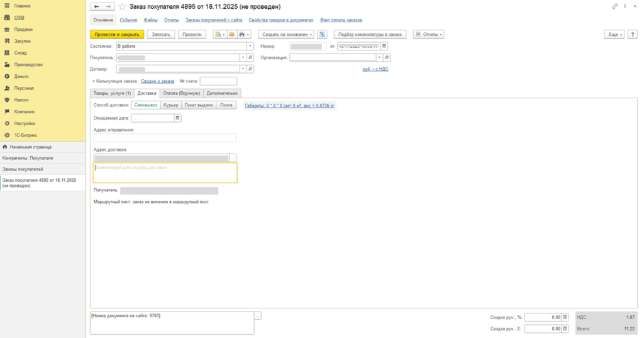This screenshot has width=644, height=338.
Task: Open the Настройки gear section
Action: coord(7,123)
